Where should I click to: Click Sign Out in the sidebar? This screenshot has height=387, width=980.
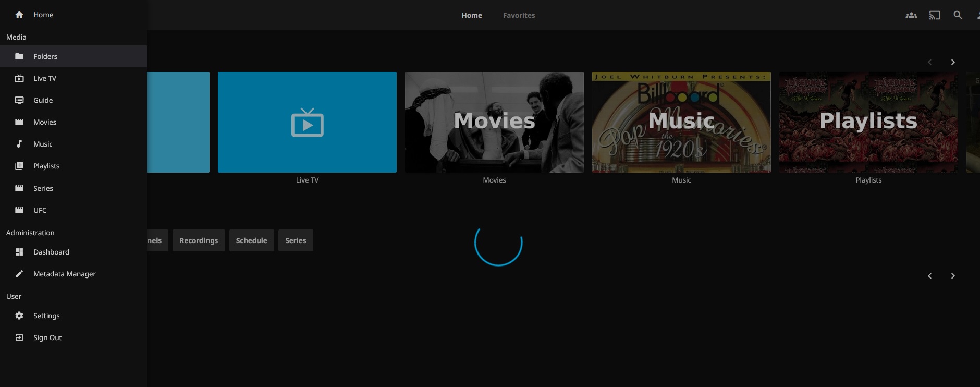[x=47, y=337]
